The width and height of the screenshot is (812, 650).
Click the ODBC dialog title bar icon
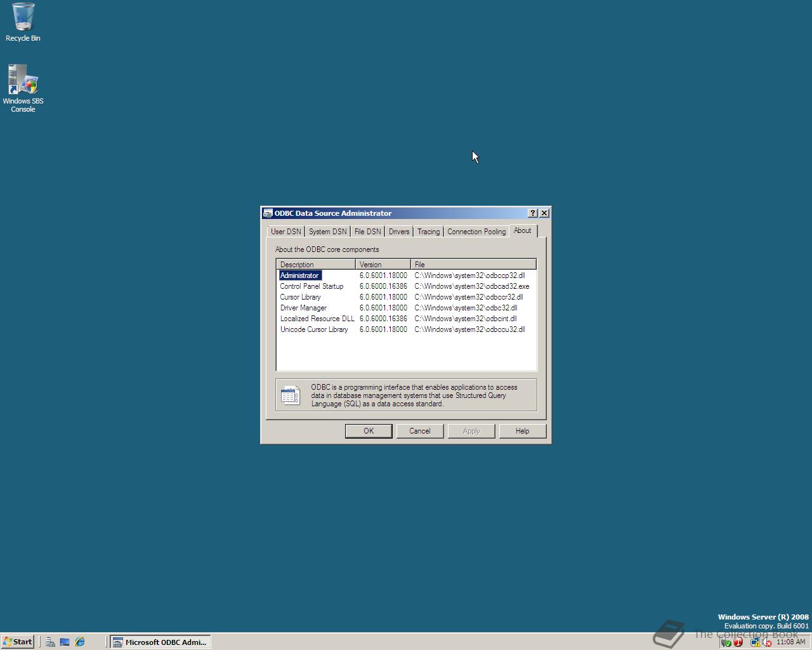click(x=268, y=213)
